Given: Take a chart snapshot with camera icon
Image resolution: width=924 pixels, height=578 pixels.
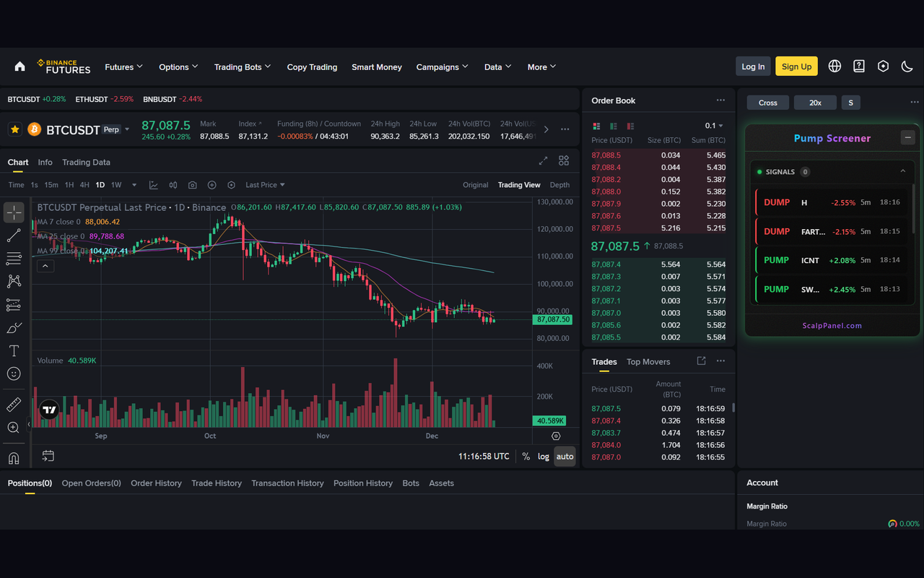Looking at the screenshot, I should [x=193, y=185].
